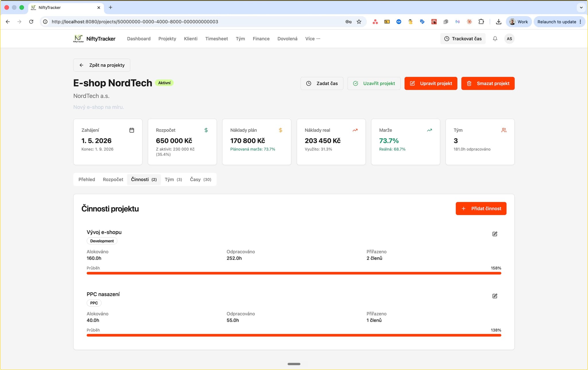
Task: Open the password key icon in address bar
Action: [x=348, y=22]
